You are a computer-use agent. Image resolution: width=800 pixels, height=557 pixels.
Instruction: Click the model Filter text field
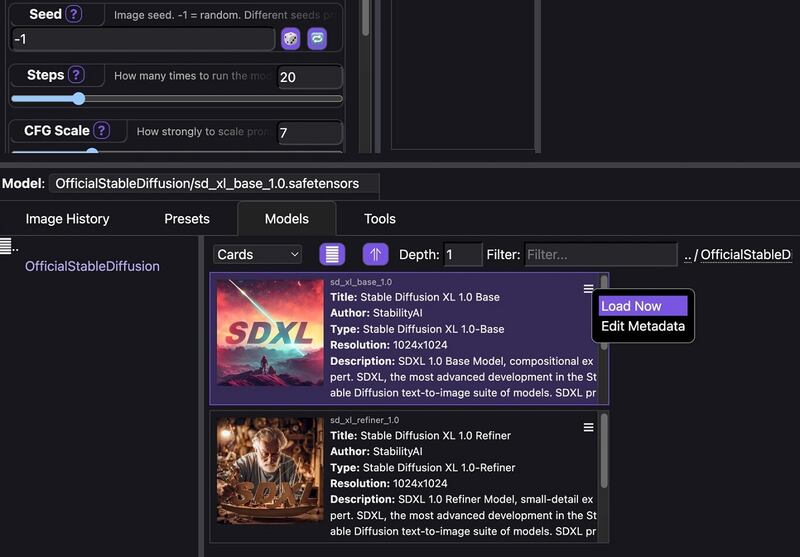point(600,255)
